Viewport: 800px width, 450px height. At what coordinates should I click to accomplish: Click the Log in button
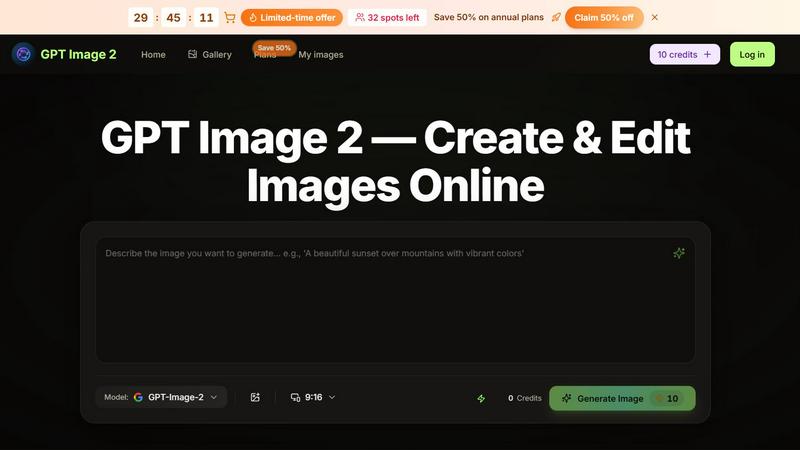point(752,54)
